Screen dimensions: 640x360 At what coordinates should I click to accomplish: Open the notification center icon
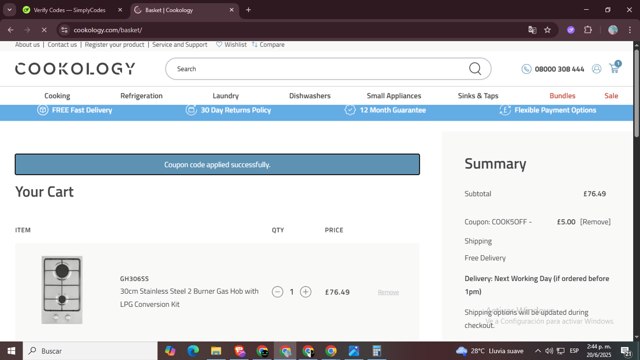(x=626, y=351)
